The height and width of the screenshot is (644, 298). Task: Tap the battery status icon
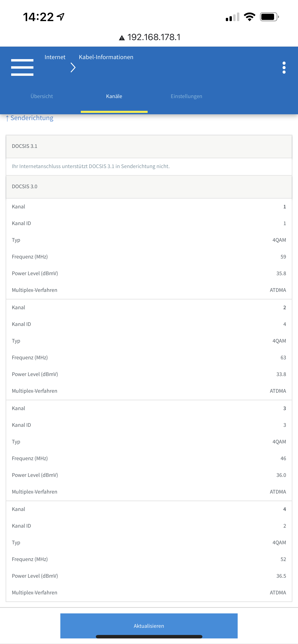tap(269, 17)
